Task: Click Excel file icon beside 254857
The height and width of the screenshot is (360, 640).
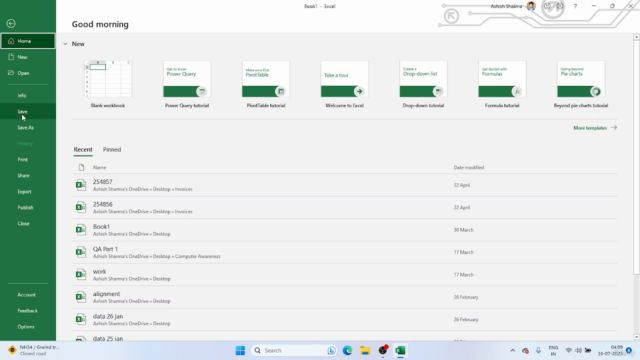Action: (x=81, y=185)
